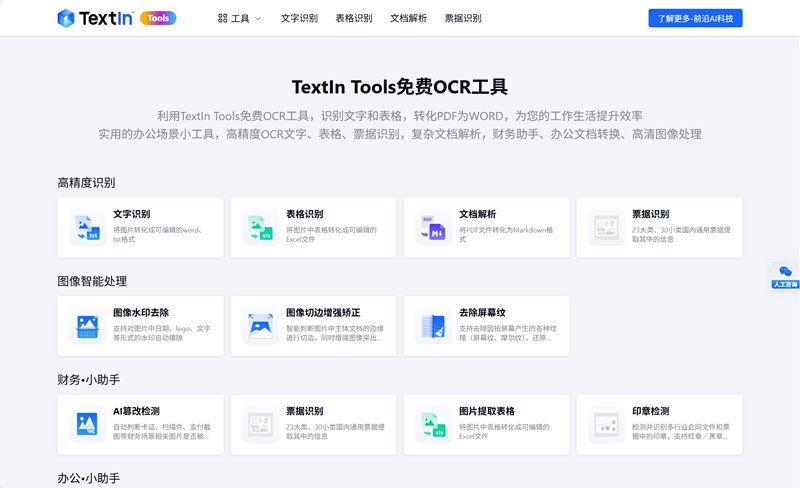
Task: Open the 印章检测 card title
Action: [651, 411]
